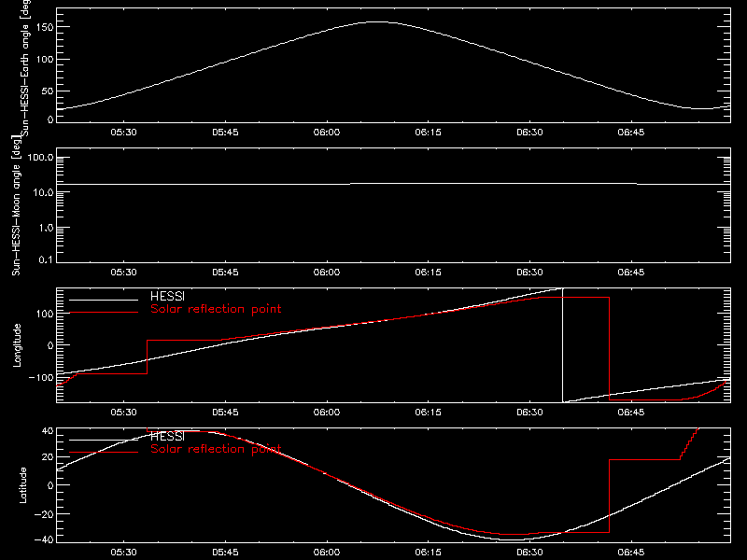Click the 1.0 tick in Moon angle plot

(x=46, y=228)
